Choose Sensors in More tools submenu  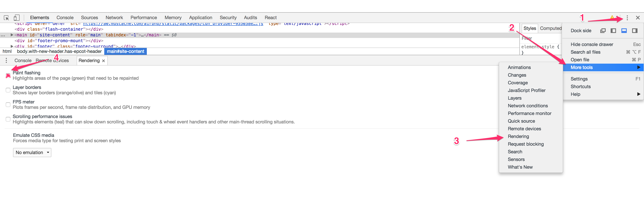pyautogui.click(x=531, y=159)
